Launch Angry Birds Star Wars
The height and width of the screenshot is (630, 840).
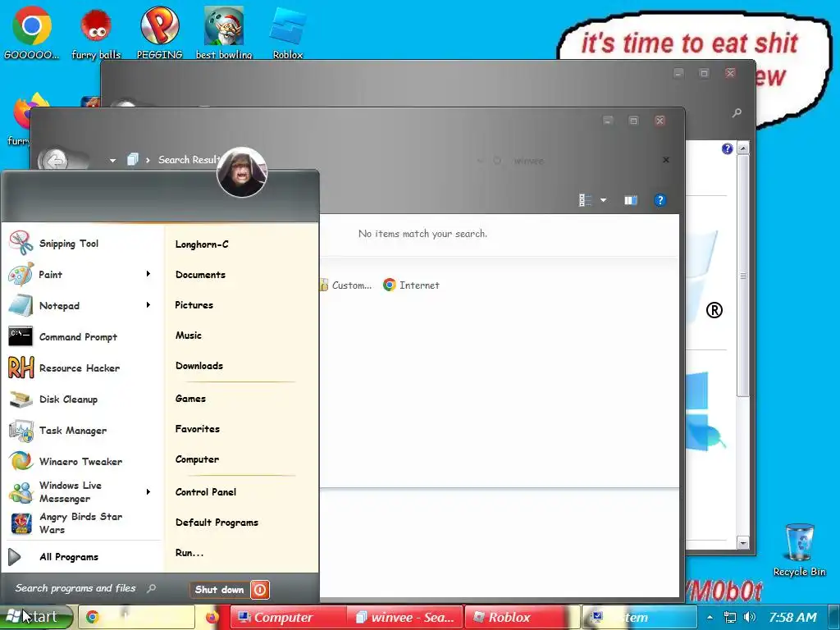click(x=81, y=523)
